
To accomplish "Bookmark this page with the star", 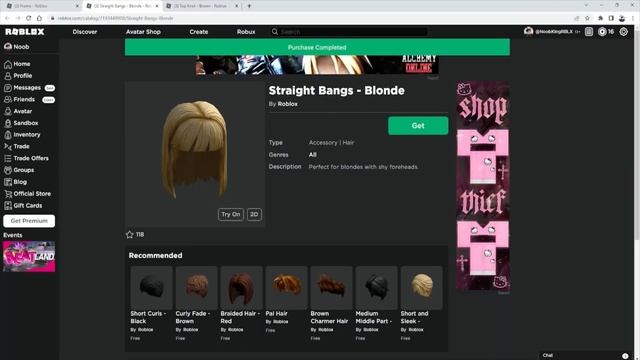I will click(587, 18).
